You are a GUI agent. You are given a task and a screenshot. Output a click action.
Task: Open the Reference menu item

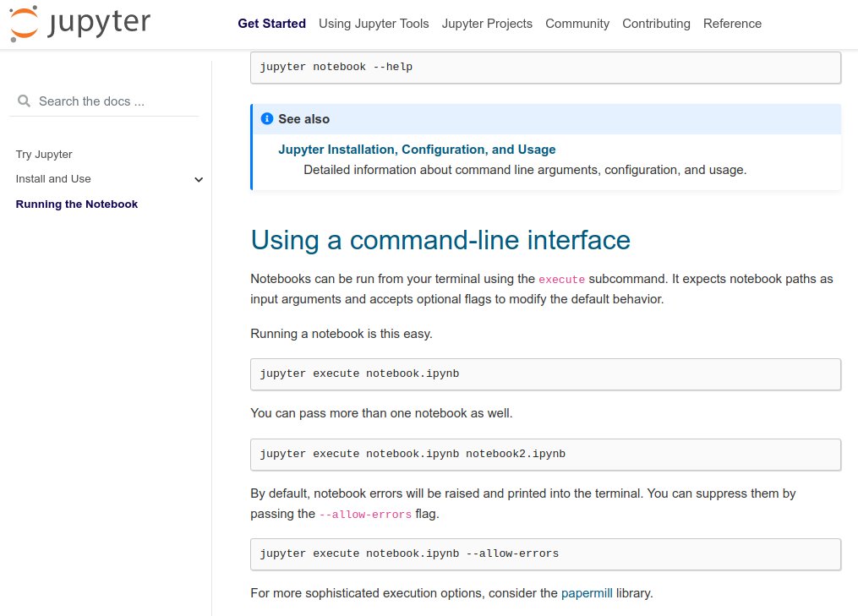coord(732,24)
